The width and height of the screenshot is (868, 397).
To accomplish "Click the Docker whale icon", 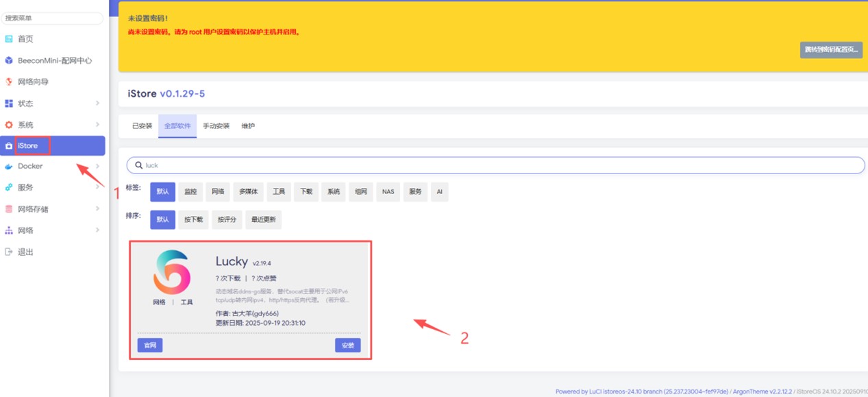I will click(x=9, y=167).
